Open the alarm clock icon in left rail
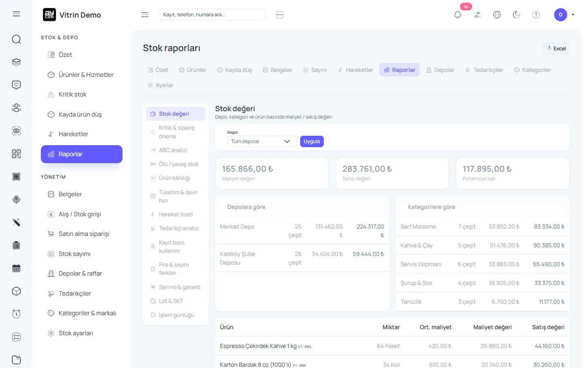588x368 pixels. [x=16, y=314]
